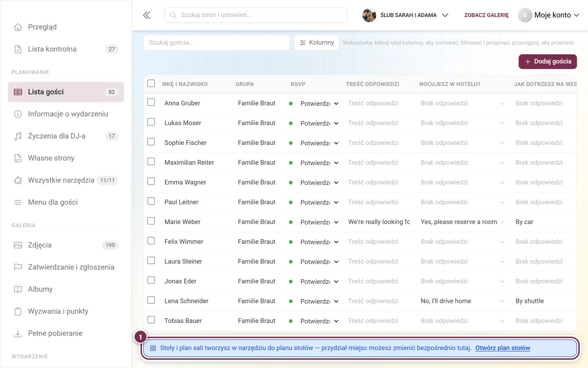Sort by the RSVP column header
This screenshot has height=368, width=588.
(x=298, y=84)
